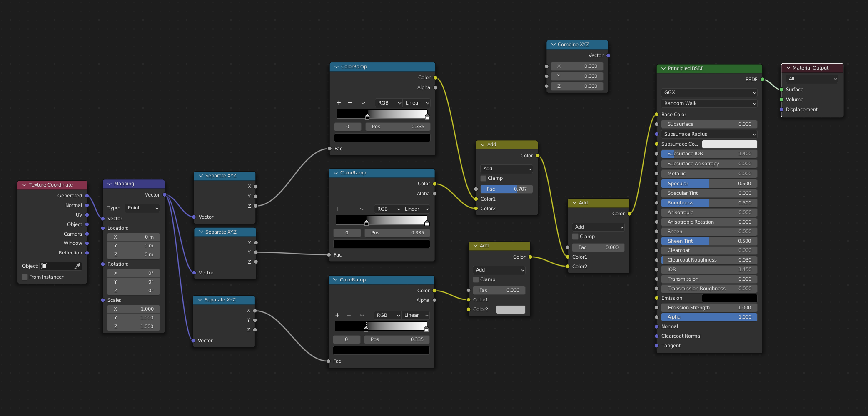Open Mapping Type dropdown showing Point
The image size is (868, 416).
142,208
